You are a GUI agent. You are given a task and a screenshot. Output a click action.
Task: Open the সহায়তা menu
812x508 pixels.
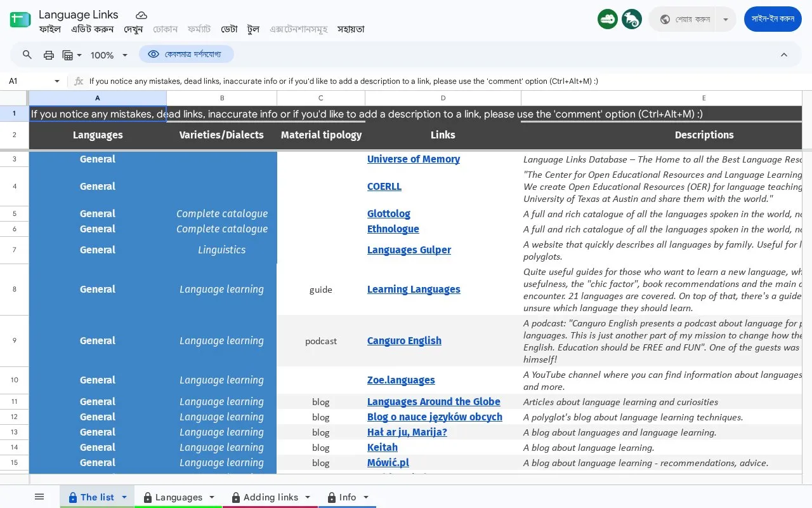click(x=351, y=29)
